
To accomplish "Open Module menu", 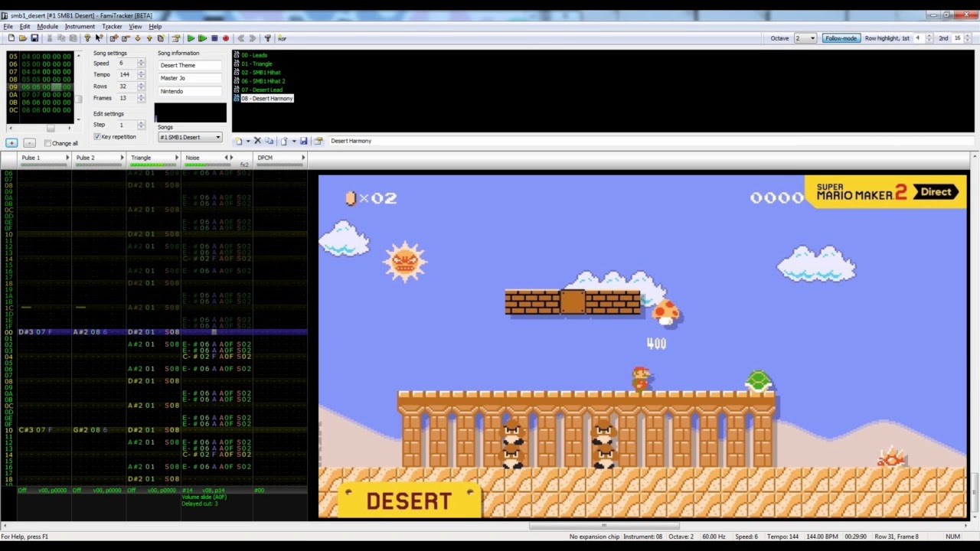I will click(47, 27).
